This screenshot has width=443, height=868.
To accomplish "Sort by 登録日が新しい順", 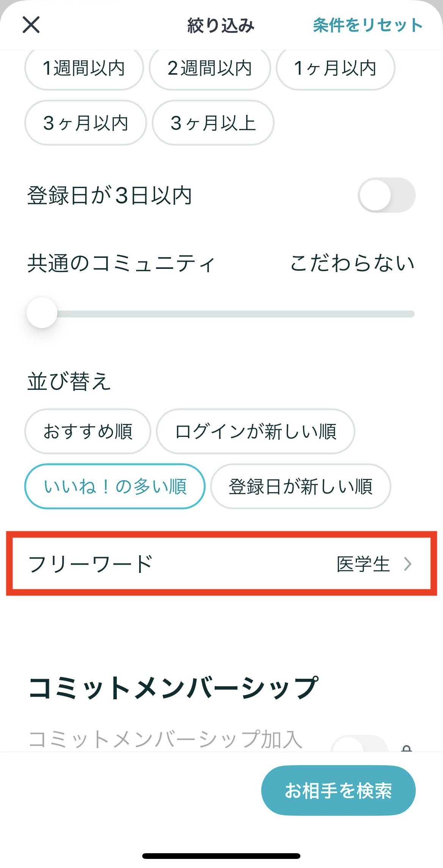I will 300,486.
